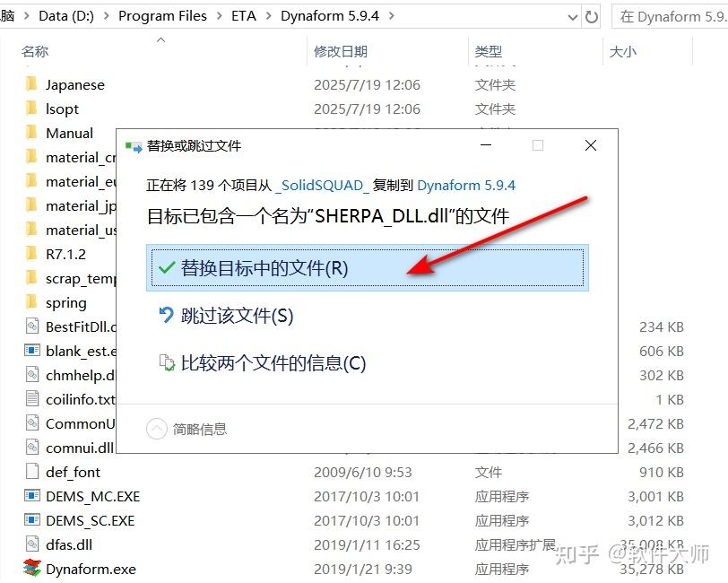
Task: Click the DEMS_SC.EXE application icon
Action: (x=32, y=520)
